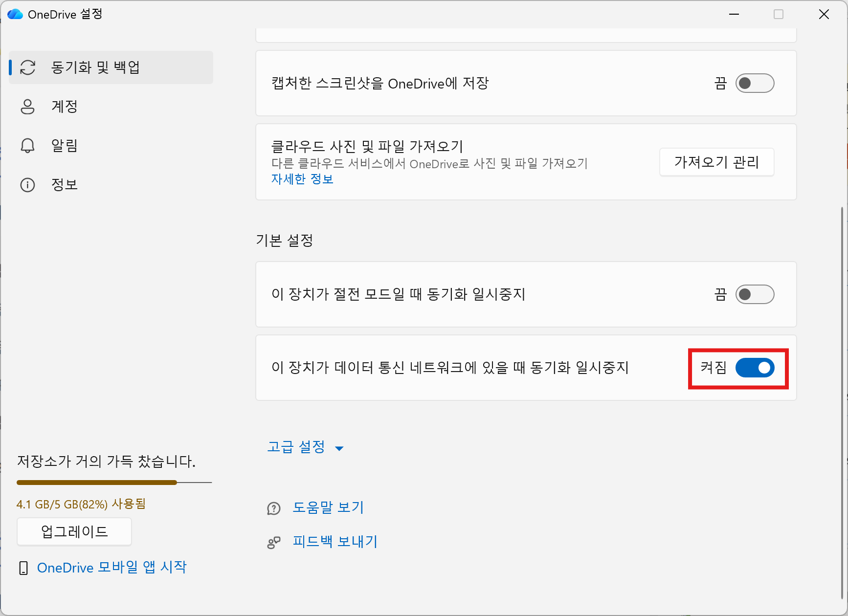Open the 자세한 정보 link
Viewport: 848px width, 616px height.
click(302, 179)
